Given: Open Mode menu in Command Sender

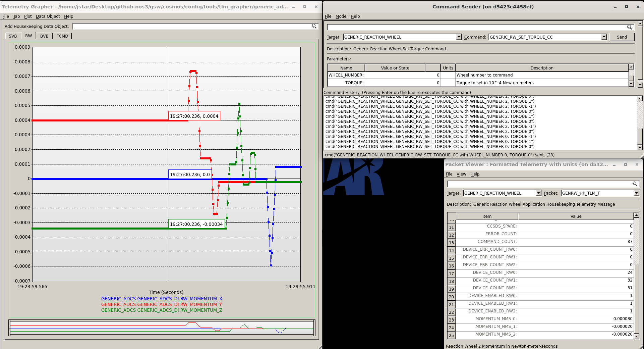Looking at the screenshot, I should click(x=341, y=16).
